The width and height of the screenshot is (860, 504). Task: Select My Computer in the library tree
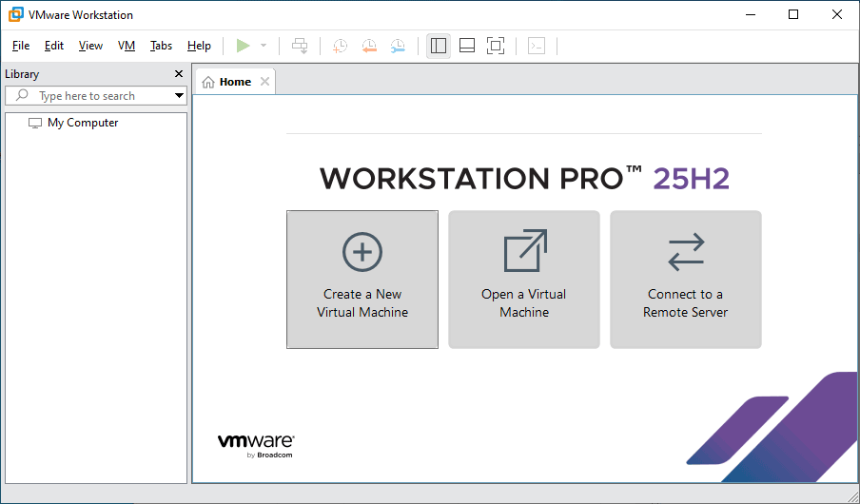pos(83,123)
